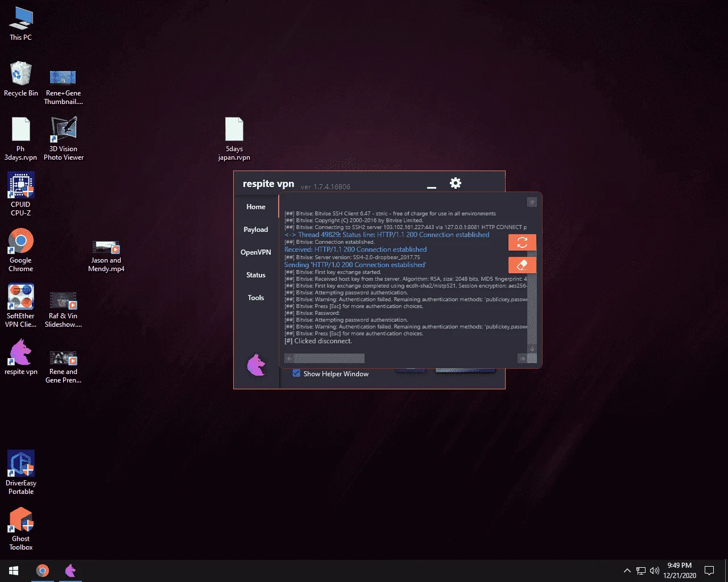This screenshot has width=728, height=582.
Task: Select Google Chrome desktop shortcut
Action: tap(21, 251)
